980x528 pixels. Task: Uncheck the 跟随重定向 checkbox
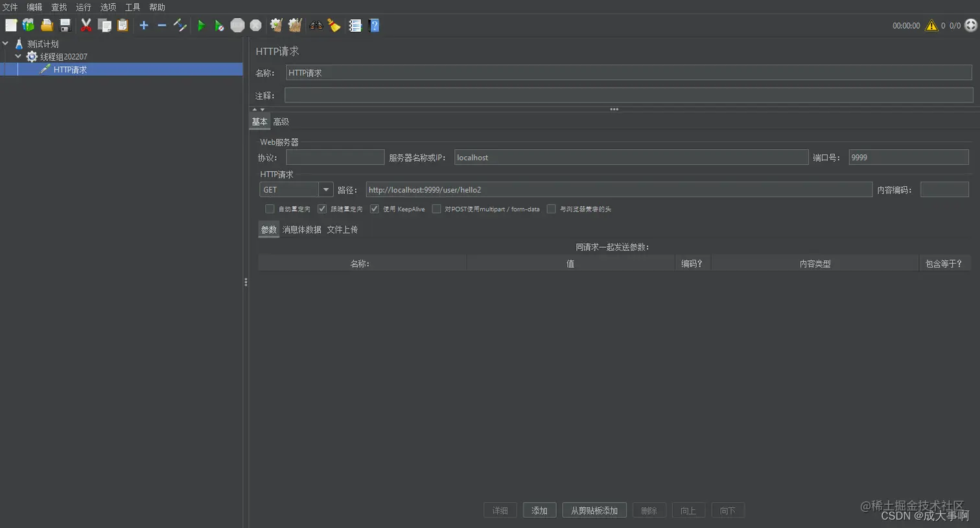click(322, 209)
